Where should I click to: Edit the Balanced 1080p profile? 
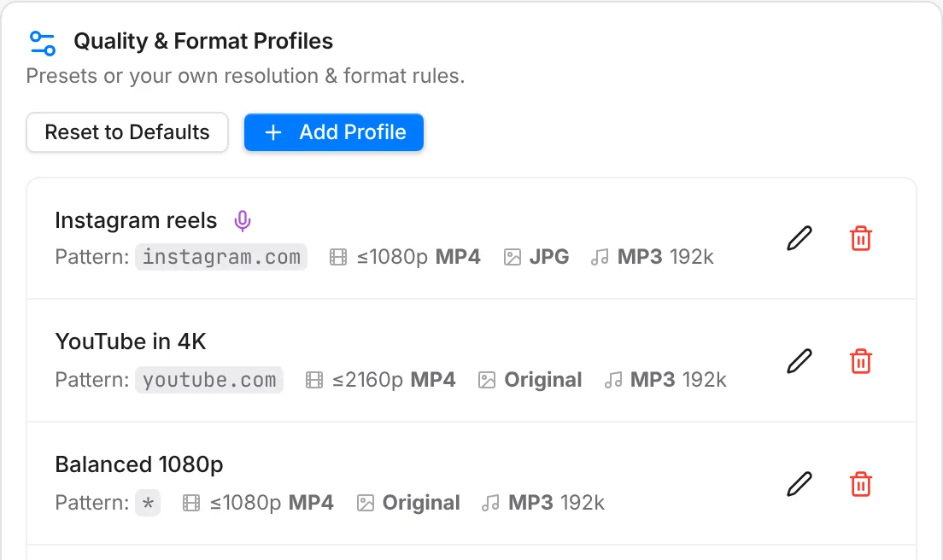click(x=799, y=484)
